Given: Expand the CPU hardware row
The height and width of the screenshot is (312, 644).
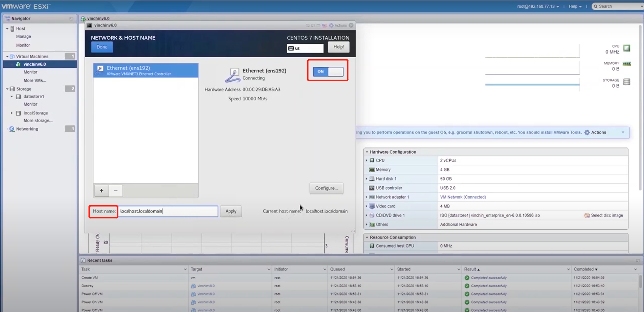Looking at the screenshot, I should [367, 161].
